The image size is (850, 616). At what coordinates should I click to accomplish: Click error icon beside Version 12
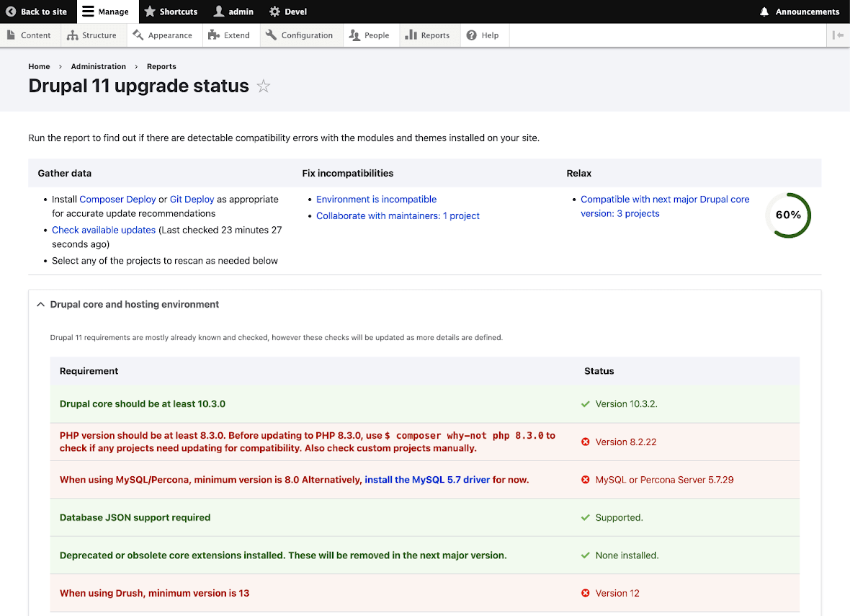[586, 593]
